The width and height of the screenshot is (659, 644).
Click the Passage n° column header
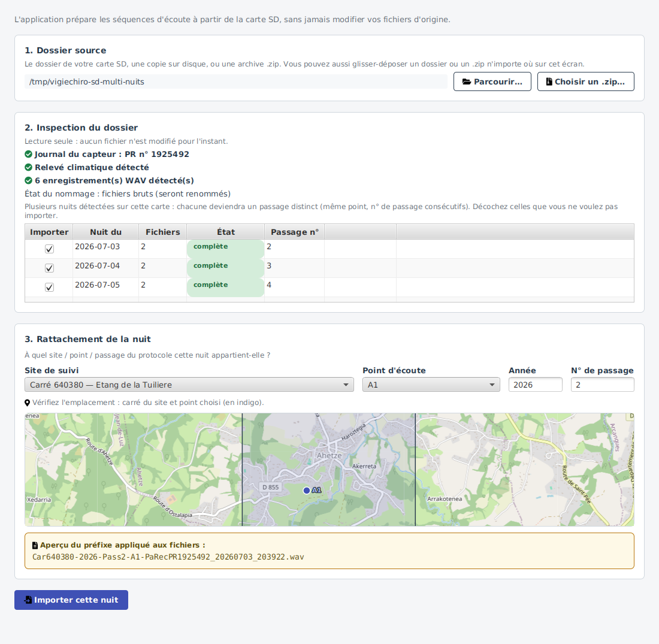[x=295, y=232]
